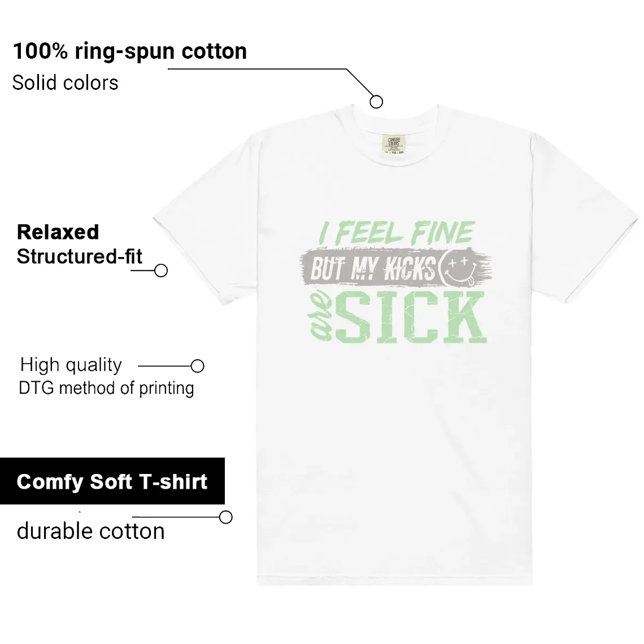
Task: Click the Relaxed heading text
Action: [x=58, y=232]
